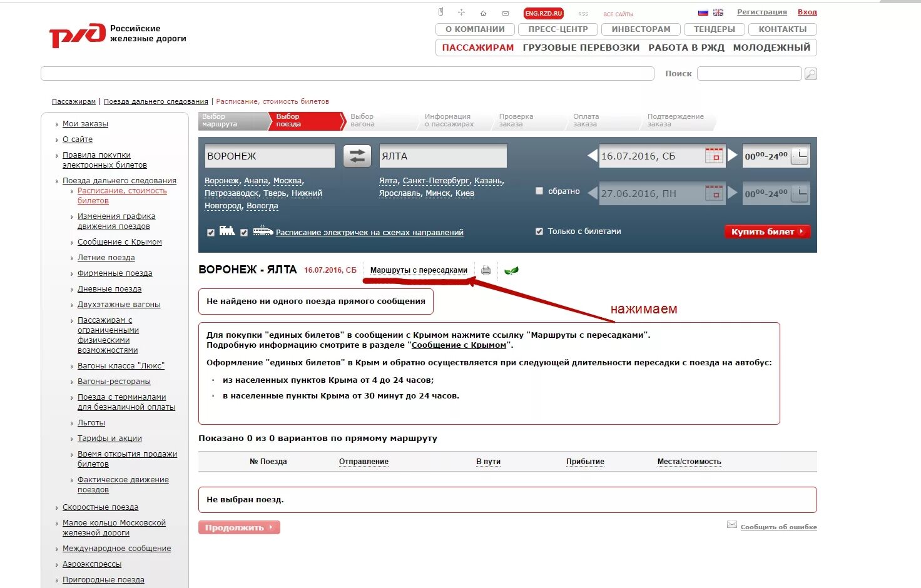Go to previous return date arrow
The height and width of the screenshot is (588, 921).
click(x=593, y=193)
